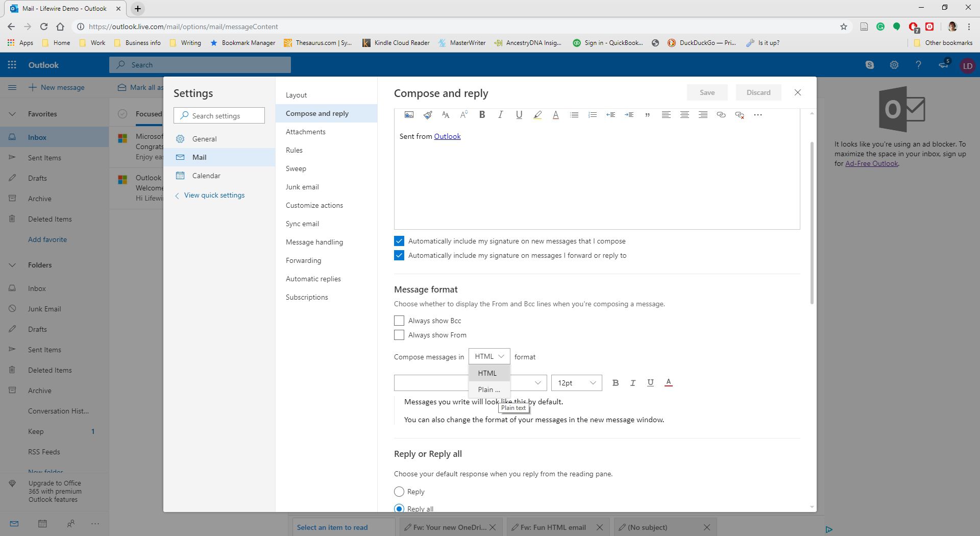
Task: Toggle the hamburger navigation pane
Action: click(12, 87)
